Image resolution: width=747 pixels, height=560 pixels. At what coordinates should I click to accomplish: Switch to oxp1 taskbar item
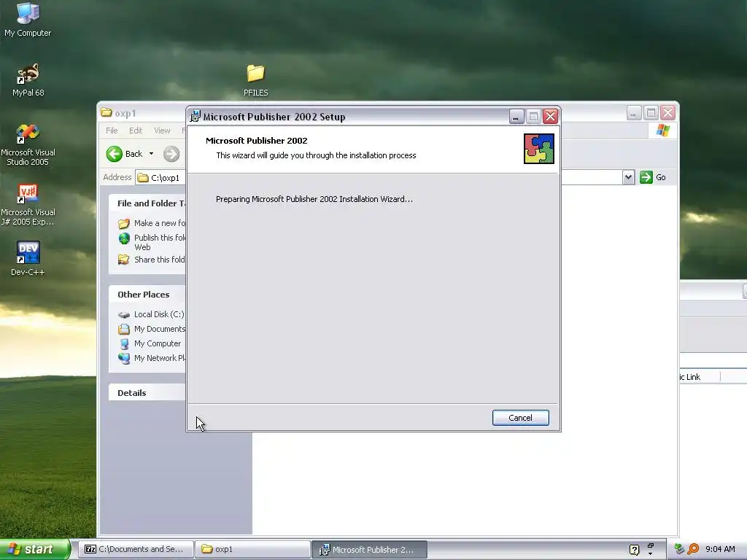(x=252, y=549)
